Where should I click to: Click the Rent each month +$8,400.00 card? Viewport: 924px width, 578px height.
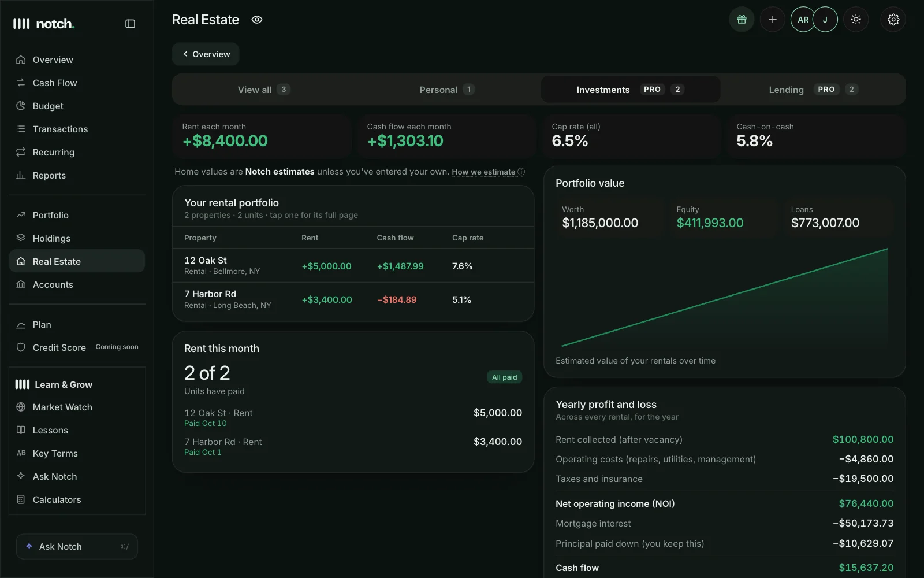(x=262, y=136)
